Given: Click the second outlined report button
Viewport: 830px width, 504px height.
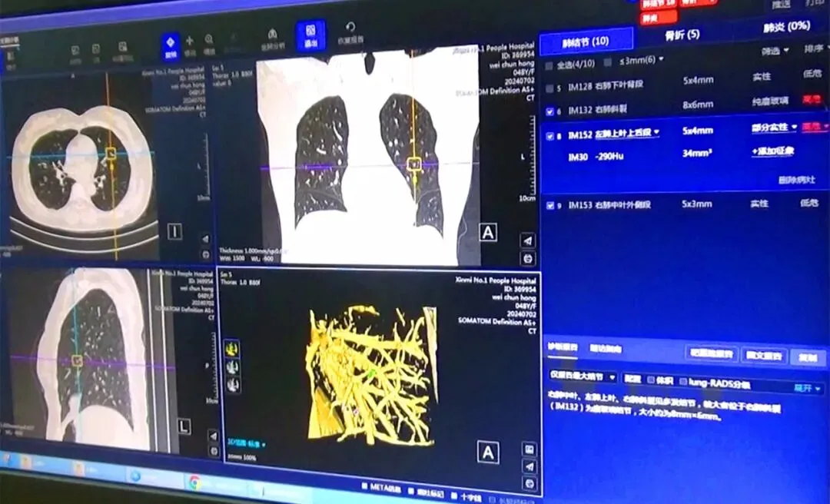Looking at the screenshot, I should tap(765, 356).
